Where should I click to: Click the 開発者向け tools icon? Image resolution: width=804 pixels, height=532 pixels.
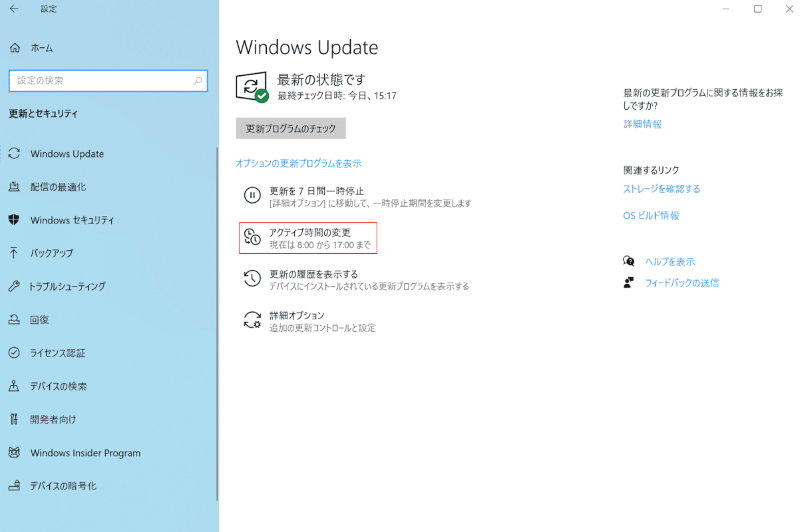[x=14, y=420]
